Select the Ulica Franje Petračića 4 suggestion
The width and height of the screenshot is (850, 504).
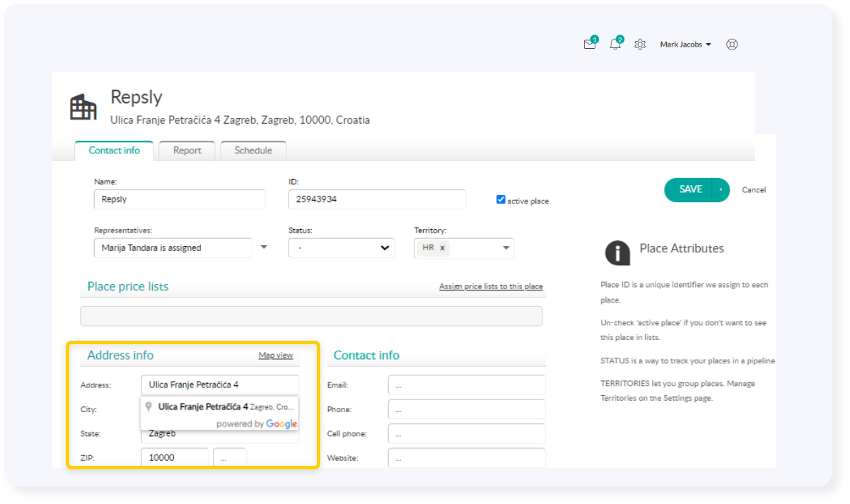click(219, 407)
